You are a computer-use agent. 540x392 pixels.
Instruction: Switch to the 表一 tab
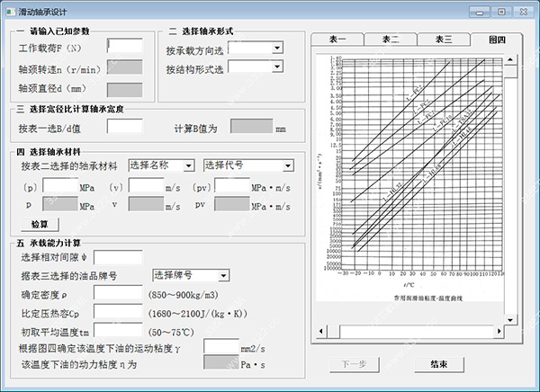pos(337,40)
